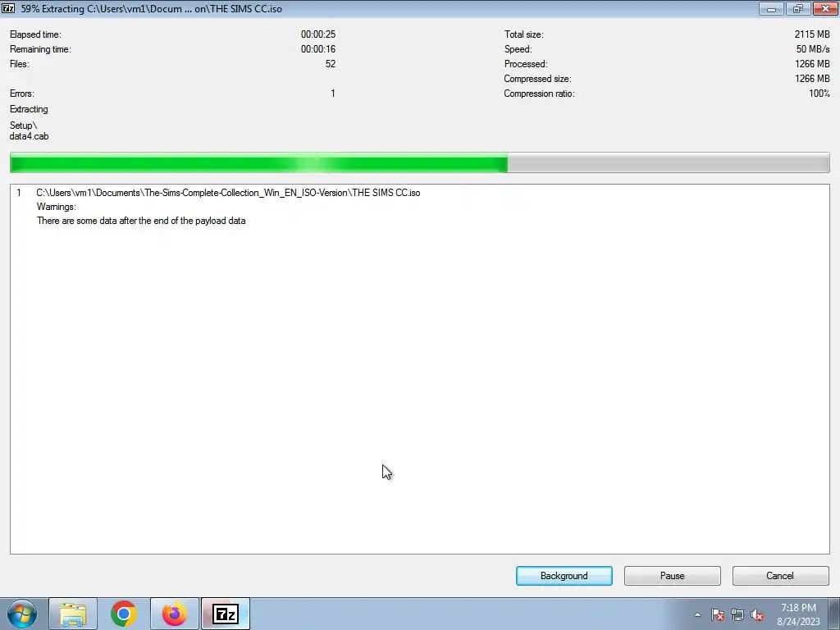The width and height of the screenshot is (840, 630).
Task: Launch Google Chrome from the taskbar
Action: (124, 614)
